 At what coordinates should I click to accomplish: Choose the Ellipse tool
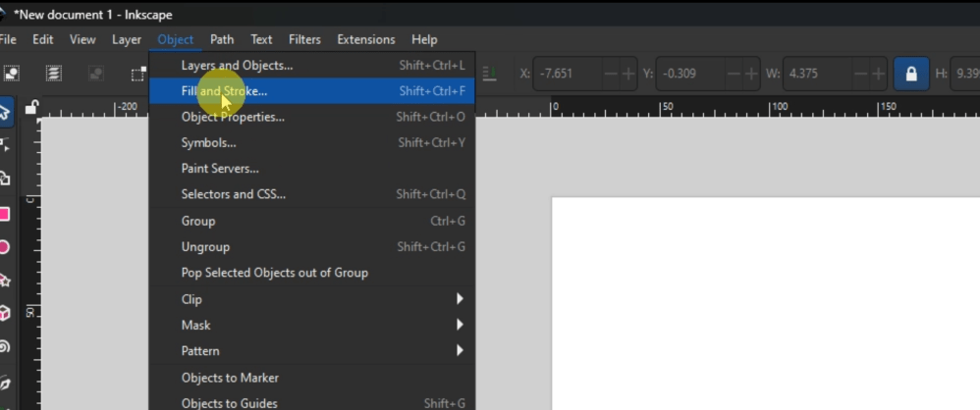5,247
